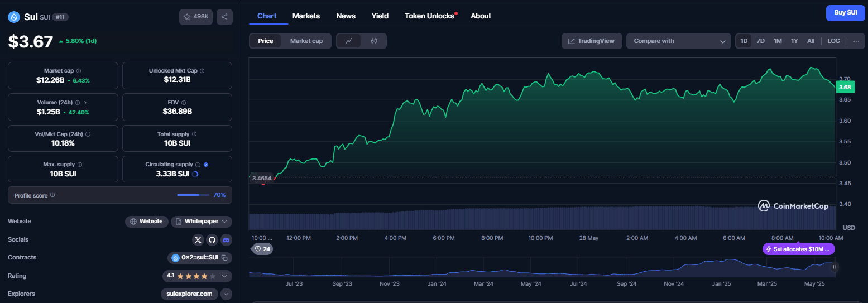Set chart range to All

point(811,41)
